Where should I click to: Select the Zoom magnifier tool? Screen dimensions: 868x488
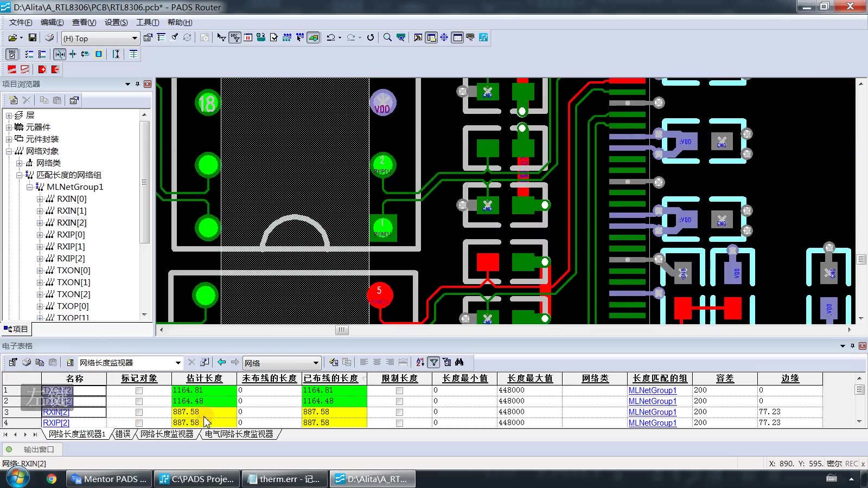pos(387,37)
